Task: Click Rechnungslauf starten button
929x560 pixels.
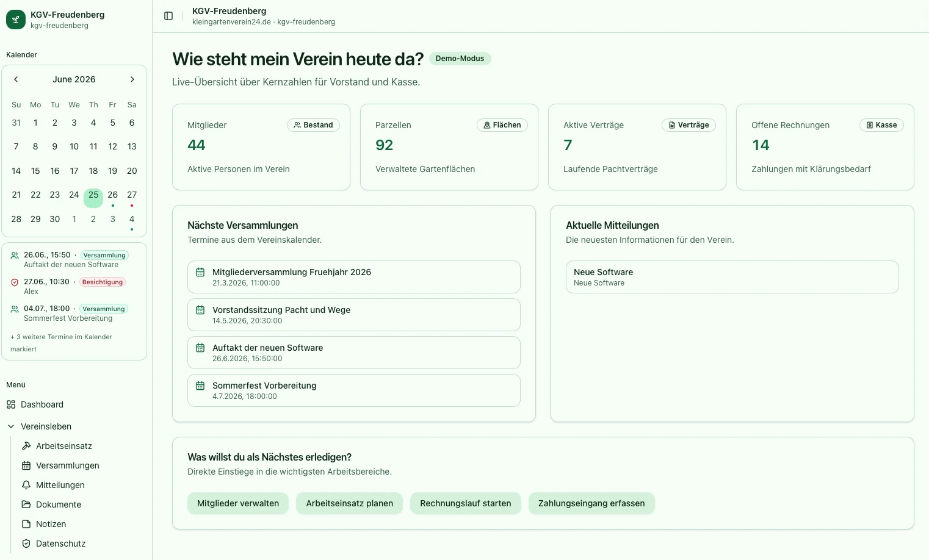Action: [x=466, y=503]
